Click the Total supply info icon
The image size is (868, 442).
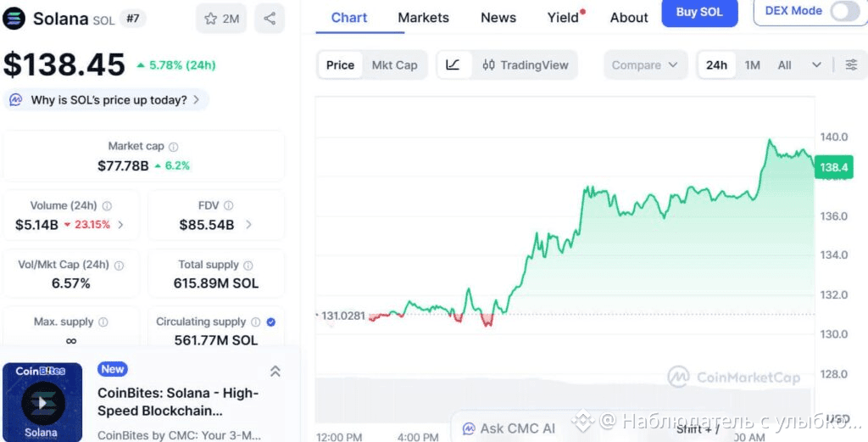tap(248, 266)
